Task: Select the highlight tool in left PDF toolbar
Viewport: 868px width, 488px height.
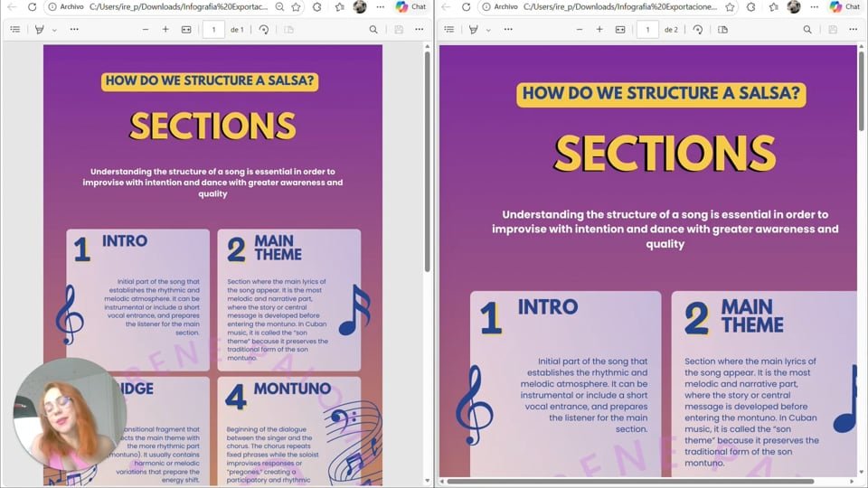Action: (39, 29)
